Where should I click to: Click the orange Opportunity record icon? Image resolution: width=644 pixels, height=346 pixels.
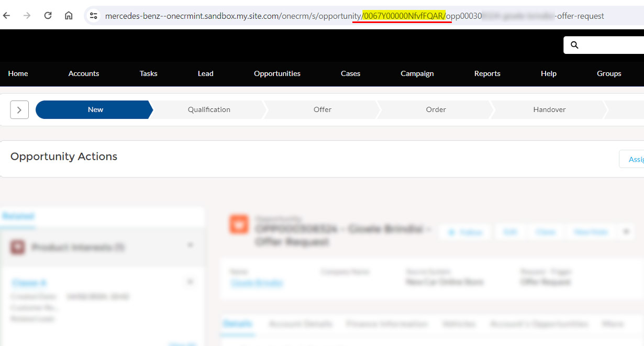239,224
